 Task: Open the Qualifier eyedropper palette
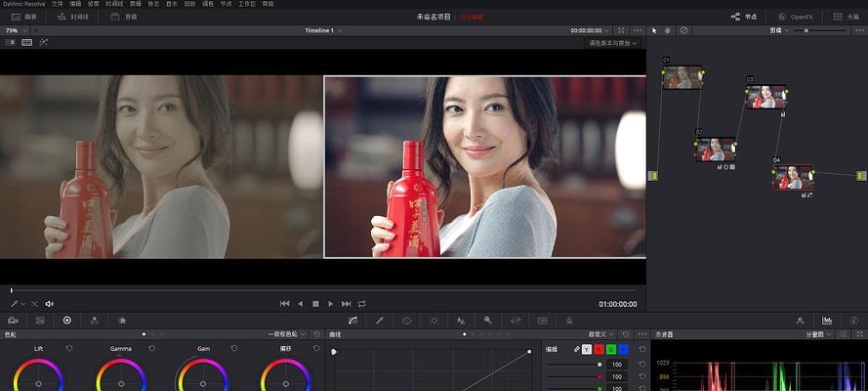(380, 320)
